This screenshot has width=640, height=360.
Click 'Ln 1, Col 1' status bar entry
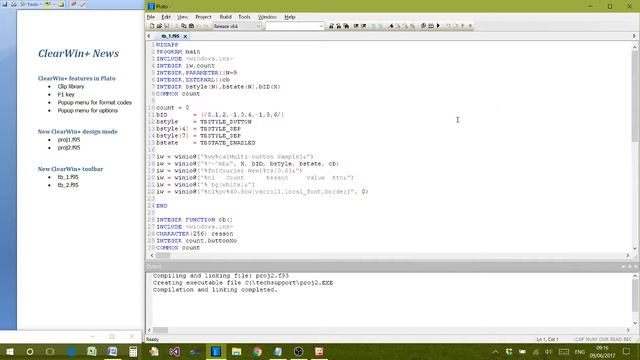[547, 339]
